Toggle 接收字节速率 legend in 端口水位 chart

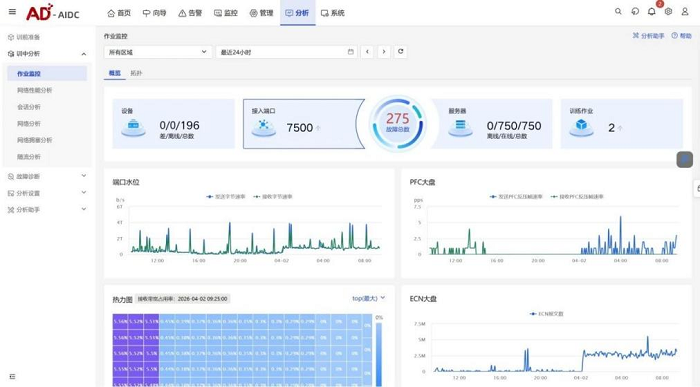coord(273,196)
